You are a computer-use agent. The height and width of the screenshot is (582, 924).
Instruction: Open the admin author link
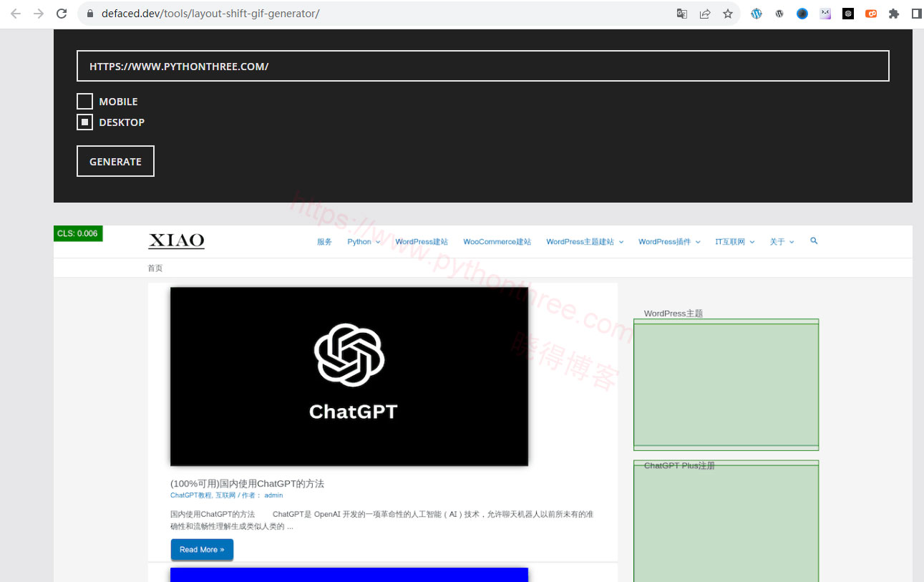[273, 495]
